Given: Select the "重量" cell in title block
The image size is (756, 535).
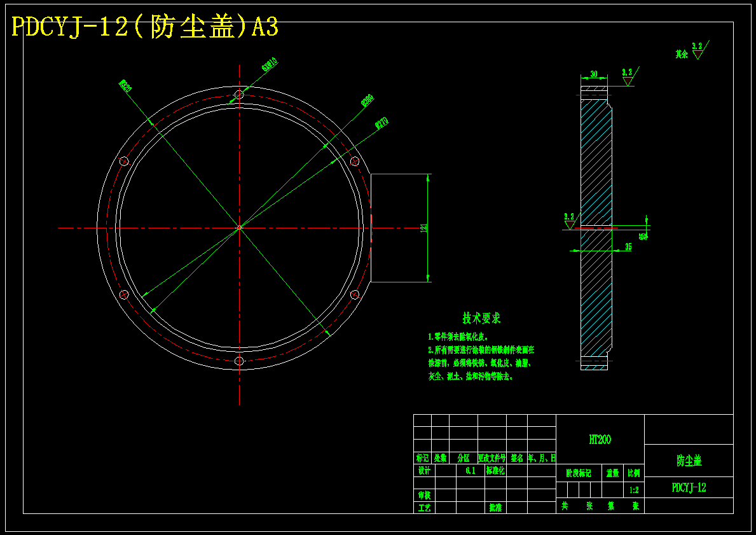Looking at the screenshot, I should [x=613, y=473].
